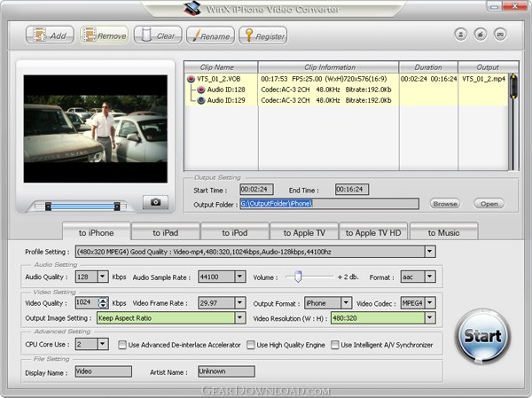The width and height of the screenshot is (532, 398).
Task: Select the VTS_01_2.VOB clip row
Action: tap(346, 79)
